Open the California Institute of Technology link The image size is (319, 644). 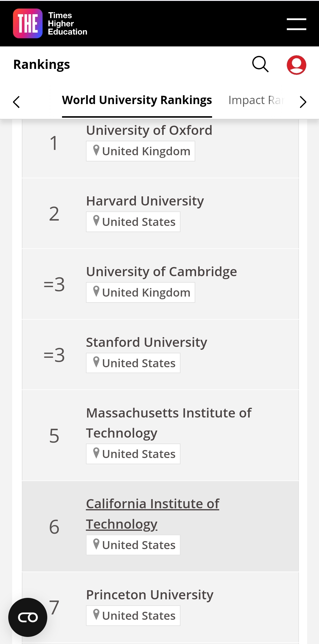[x=153, y=514]
